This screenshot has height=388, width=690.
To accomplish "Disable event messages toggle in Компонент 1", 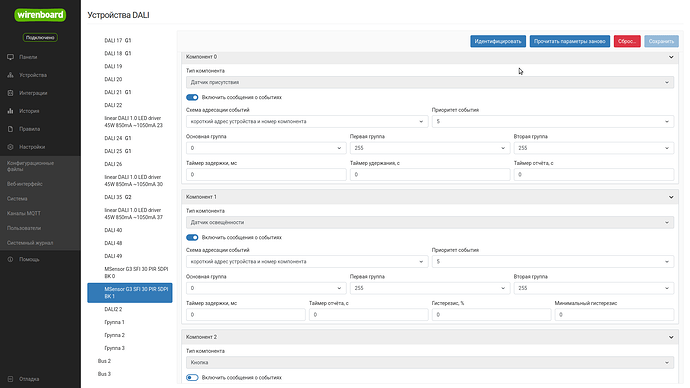I will [192, 238].
